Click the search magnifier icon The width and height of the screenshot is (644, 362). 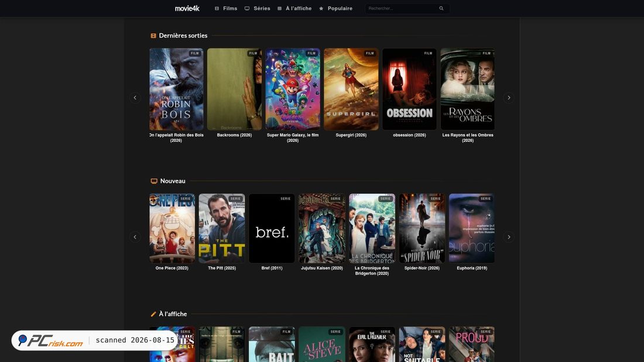[x=441, y=8]
